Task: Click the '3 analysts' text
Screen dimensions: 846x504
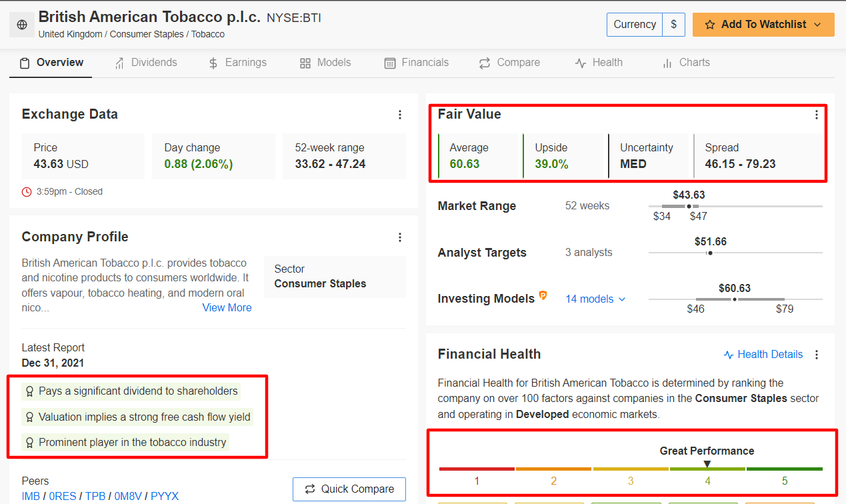Action: 589,253
